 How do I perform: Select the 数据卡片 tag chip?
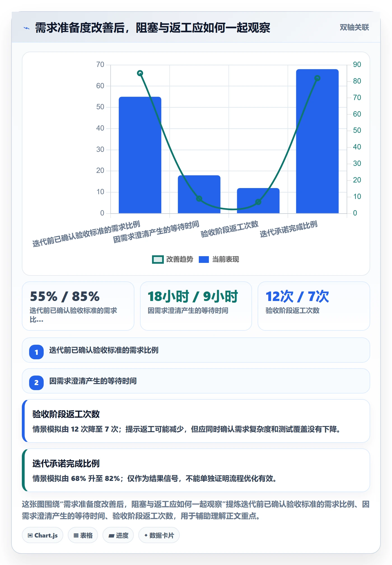coord(159,535)
